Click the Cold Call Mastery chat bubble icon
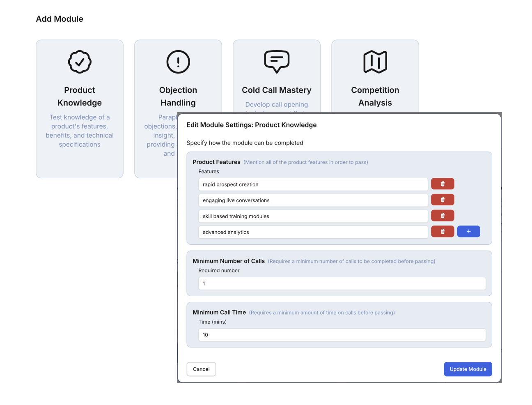 [277, 62]
